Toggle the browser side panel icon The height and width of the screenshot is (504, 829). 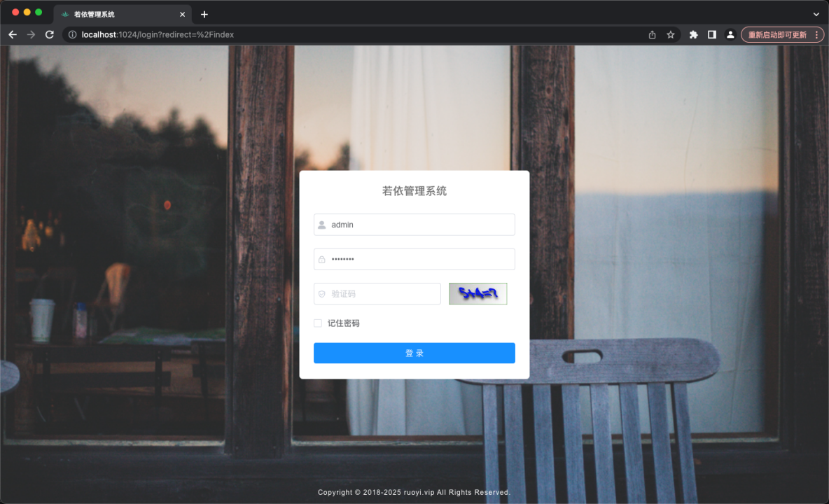[712, 34]
